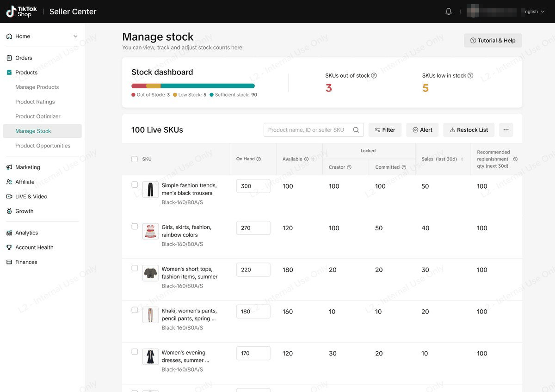555x392 pixels.
Task: Click Women's short tops thumbnail
Action: [x=150, y=273]
